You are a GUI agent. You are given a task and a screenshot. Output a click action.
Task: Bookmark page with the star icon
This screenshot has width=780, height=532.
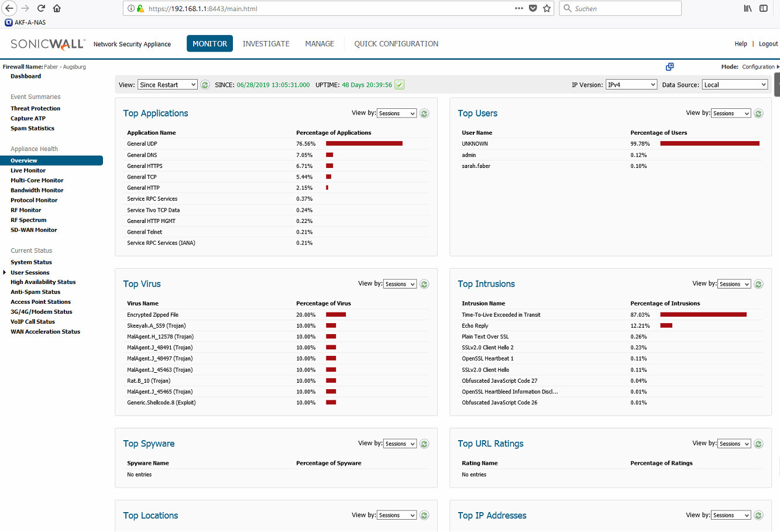[547, 8]
